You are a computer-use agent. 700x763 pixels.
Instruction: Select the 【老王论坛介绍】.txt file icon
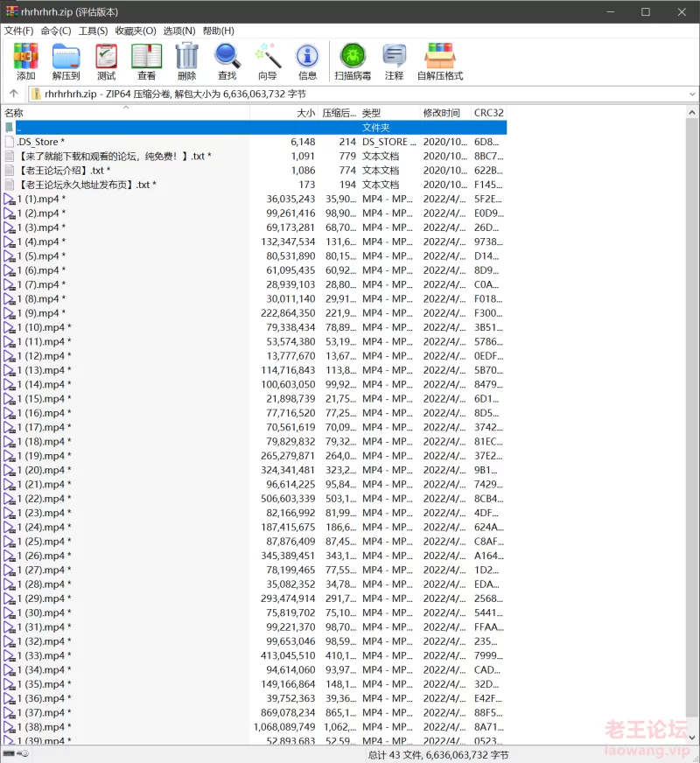(10, 171)
